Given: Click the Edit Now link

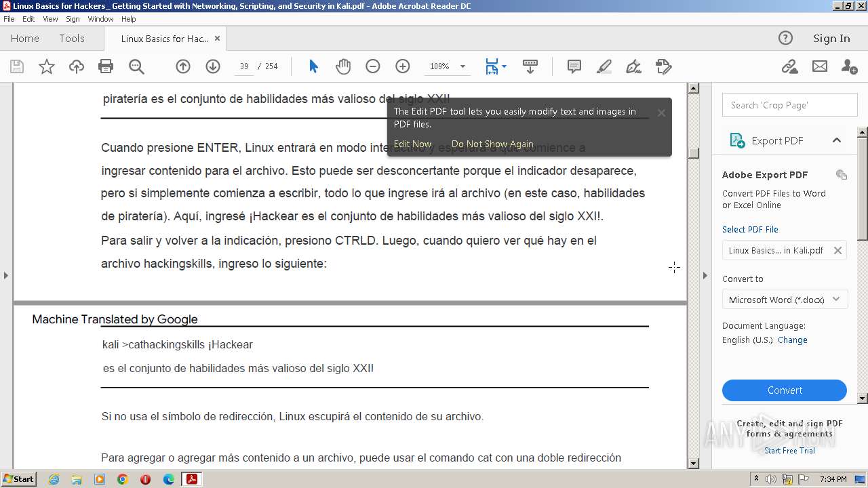Looking at the screenshot, I should point(412,144).
